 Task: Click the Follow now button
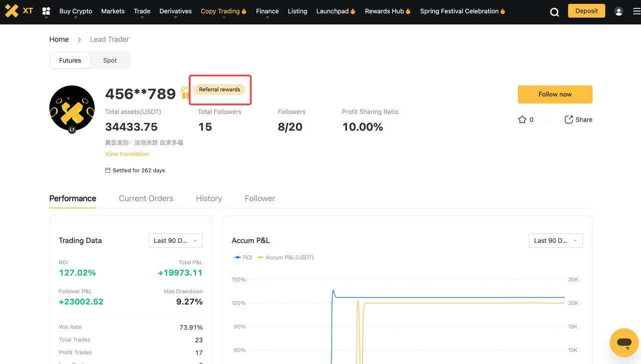pyautogui.click(x=555, y=95)
